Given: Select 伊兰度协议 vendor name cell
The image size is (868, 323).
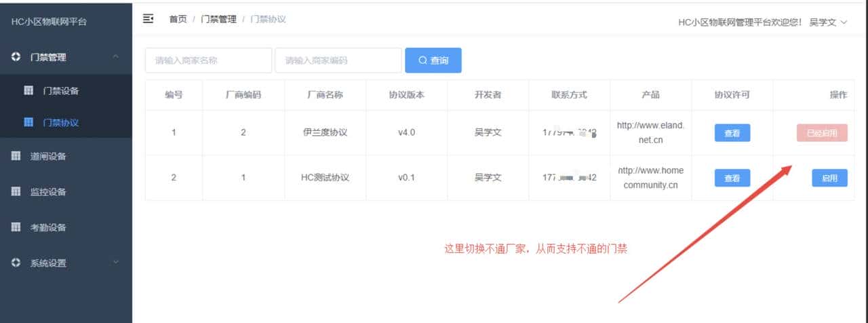Looking at the screenshot, I should pos(325,132).
